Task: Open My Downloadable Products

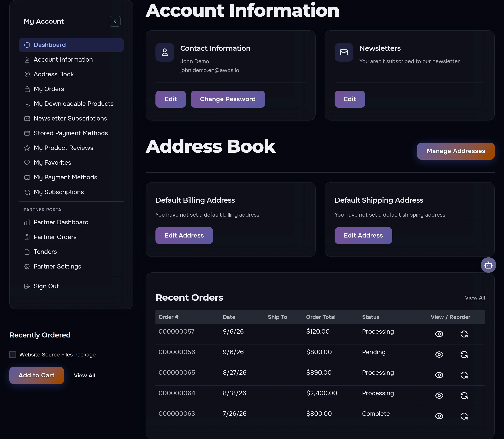Action: [x=71, y=104]
